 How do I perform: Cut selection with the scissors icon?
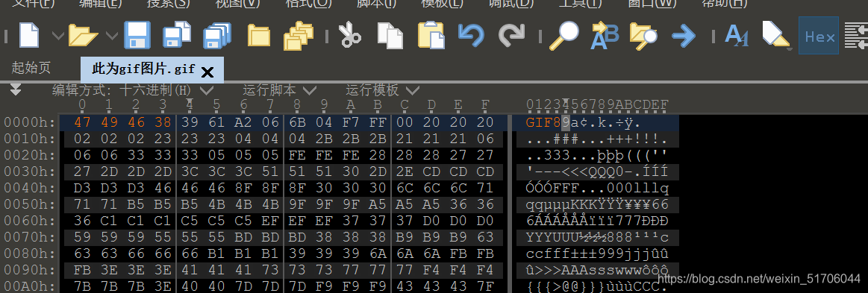pyautogui.click(x=349, y=35)
